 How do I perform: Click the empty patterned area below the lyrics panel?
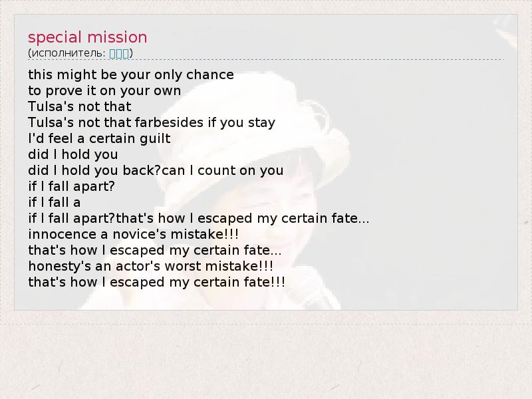pos(266,359)
